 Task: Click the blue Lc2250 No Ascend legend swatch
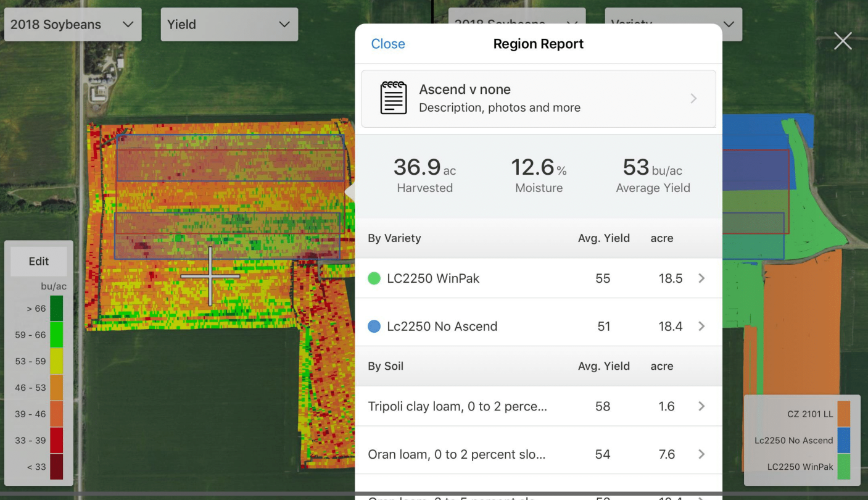(843, 440)
